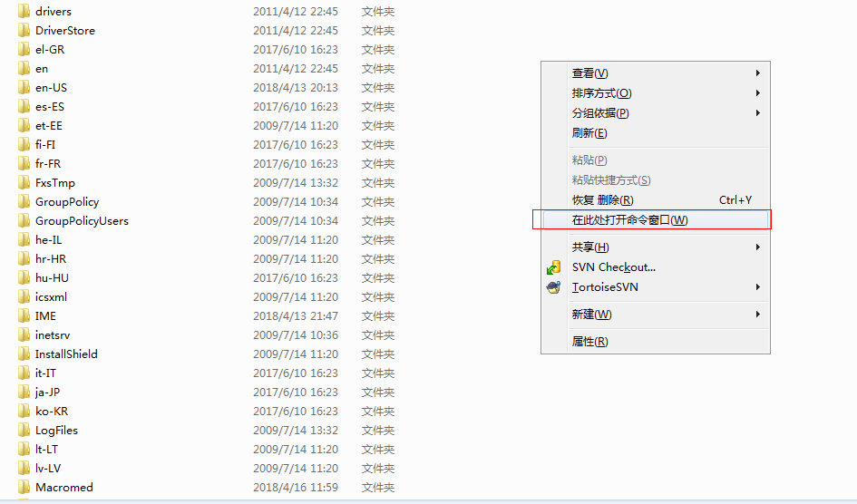Select the GroupPolicyUsers folder row

[208, 221]
